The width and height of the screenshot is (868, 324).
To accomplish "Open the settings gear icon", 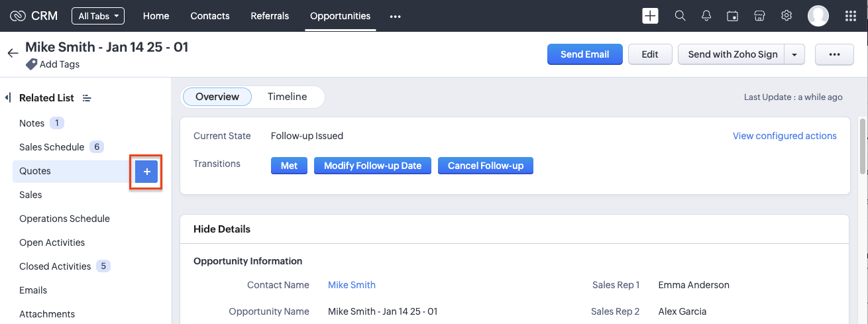I will coord(787,16).
